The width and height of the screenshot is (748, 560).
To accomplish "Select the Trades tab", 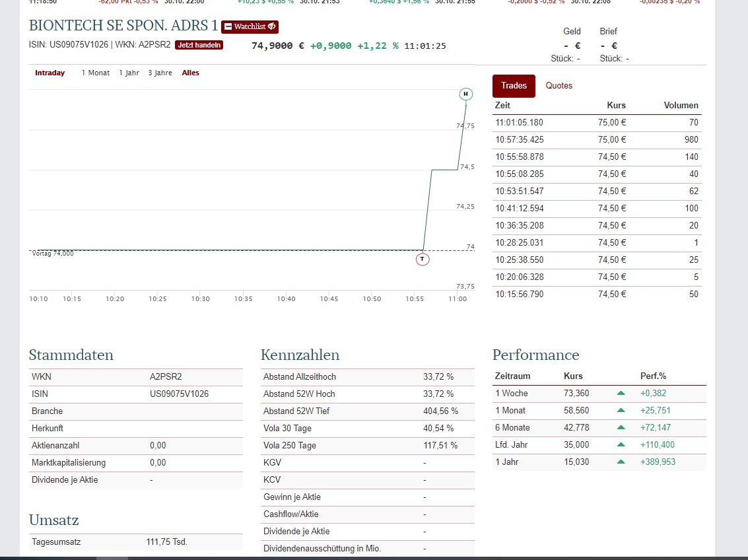I will click(514, 86).
